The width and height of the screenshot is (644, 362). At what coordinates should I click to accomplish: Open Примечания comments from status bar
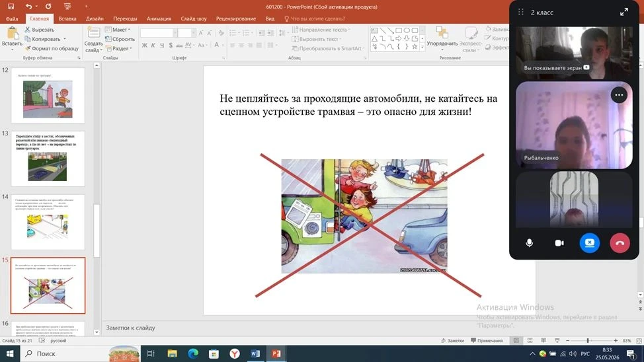pyautogui.click(x=487, y=341)
